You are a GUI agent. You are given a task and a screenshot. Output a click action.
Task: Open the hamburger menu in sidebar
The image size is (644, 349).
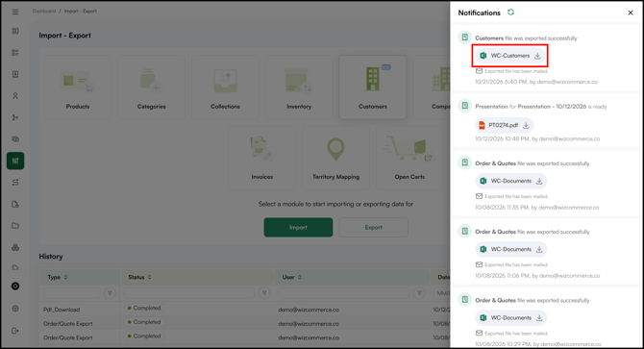(15, 12)
